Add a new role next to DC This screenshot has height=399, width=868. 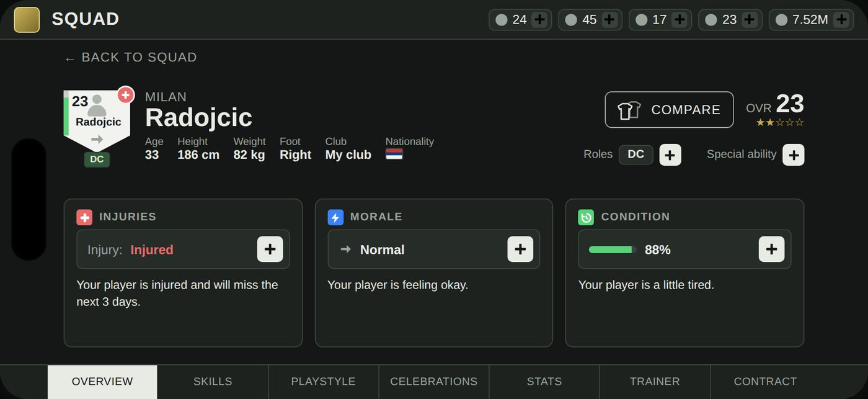pos(670,155)
